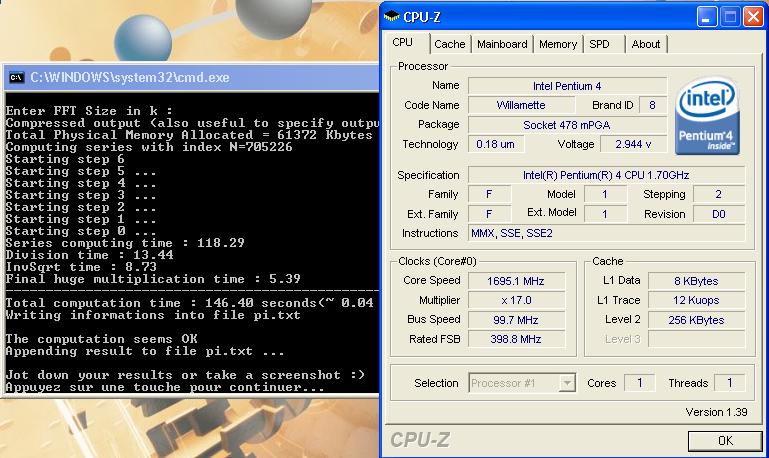
Task: Click the Brand ID value 8
Action: click(x=652, y=105)
